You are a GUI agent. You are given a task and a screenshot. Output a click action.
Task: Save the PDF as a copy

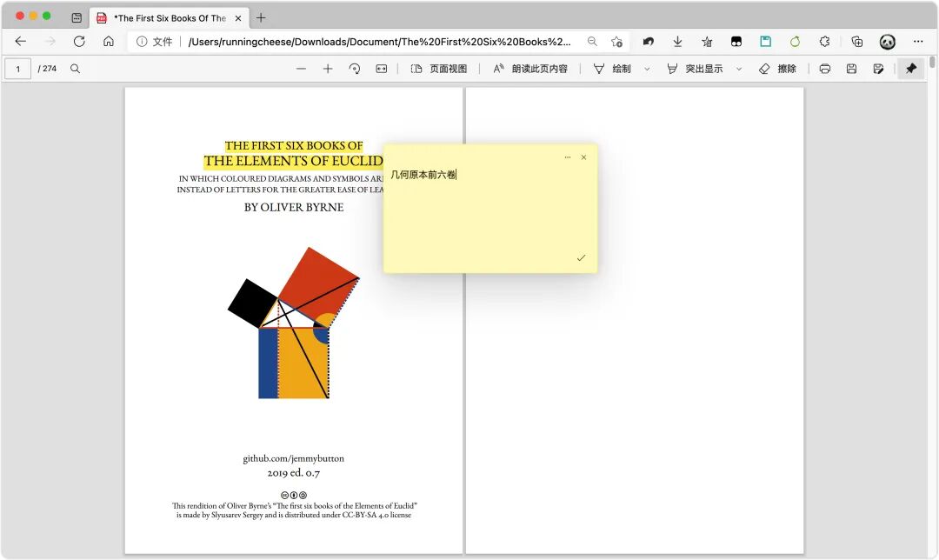tap(878, 69)
